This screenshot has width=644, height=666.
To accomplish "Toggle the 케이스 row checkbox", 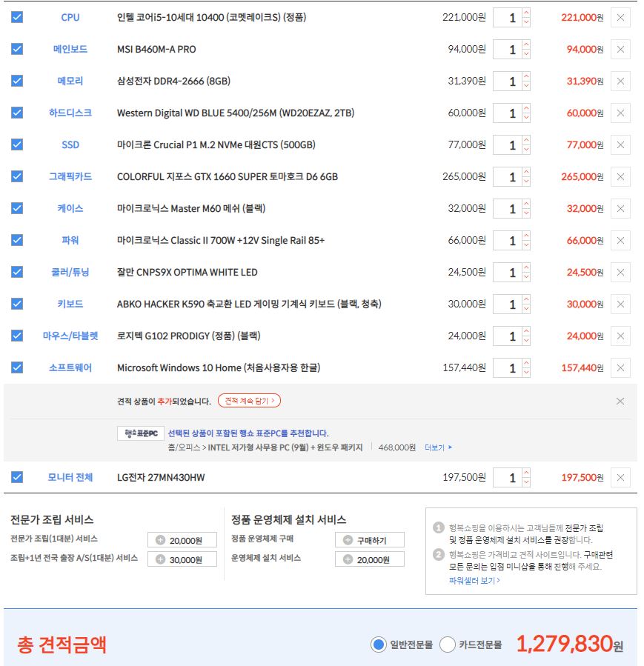I will [17, 208].
